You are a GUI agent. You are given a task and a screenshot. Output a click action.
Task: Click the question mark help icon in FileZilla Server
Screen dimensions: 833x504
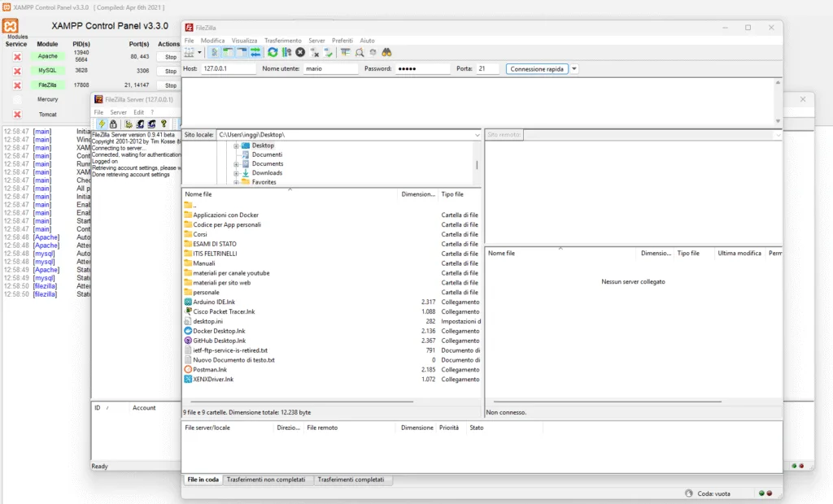[x=164, y=124]
